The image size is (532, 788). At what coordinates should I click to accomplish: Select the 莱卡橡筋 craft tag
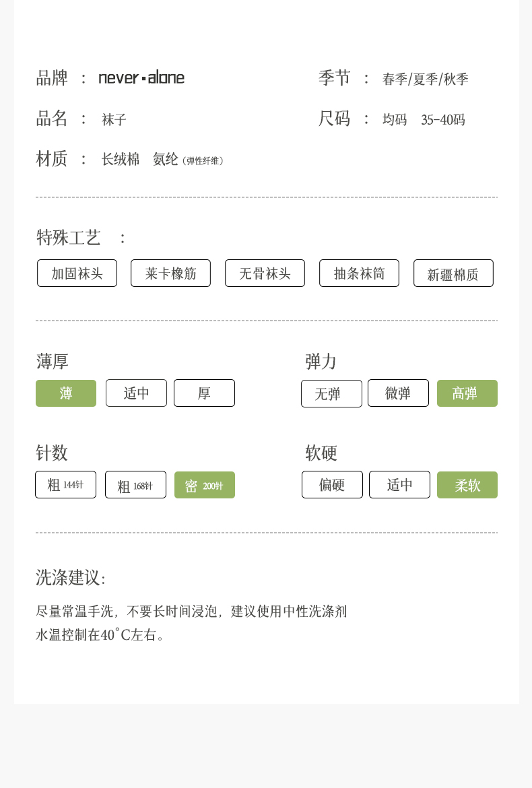pyautogui.click(x=170, y=273)
